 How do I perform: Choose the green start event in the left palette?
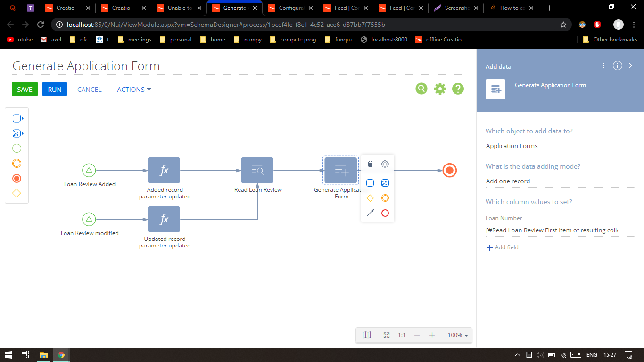coord(17,148)
